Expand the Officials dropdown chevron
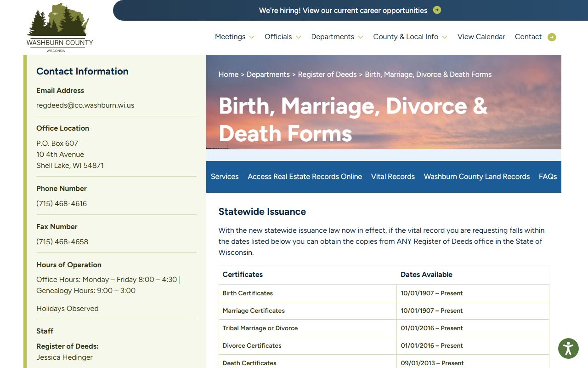The height and width of the screenshot is (368, 588). click(299, 37)
